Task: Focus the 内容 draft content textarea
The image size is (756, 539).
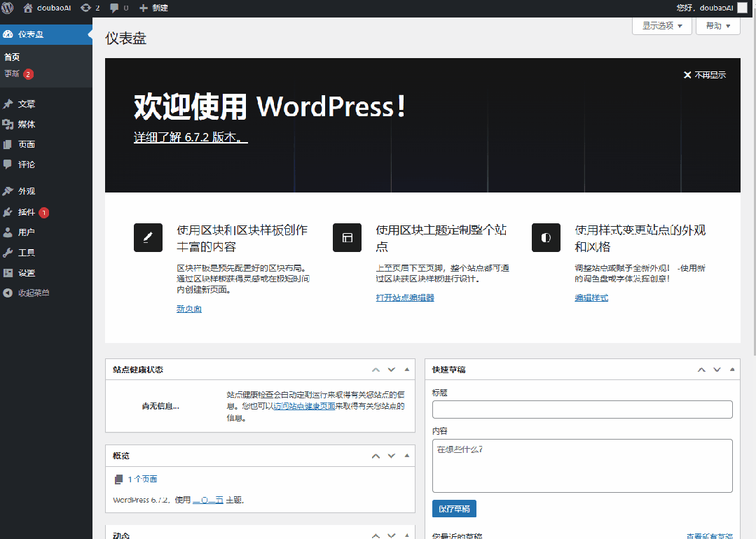Action: (582, 465)
